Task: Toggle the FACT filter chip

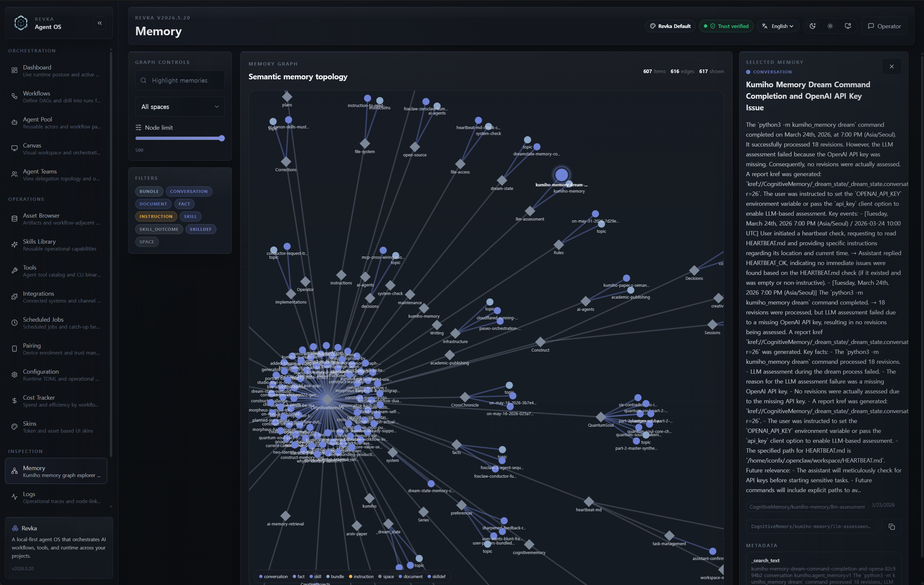Action: coord(184,204)
